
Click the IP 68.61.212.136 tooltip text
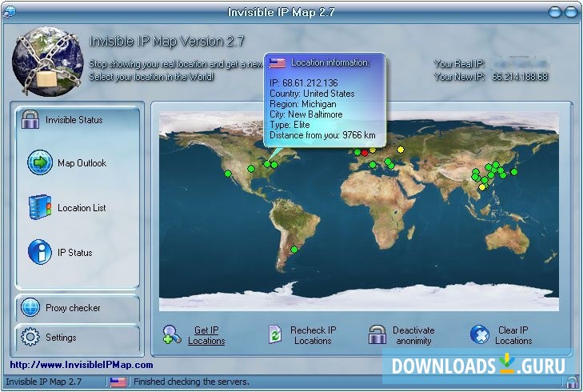[x=304, y=83]
